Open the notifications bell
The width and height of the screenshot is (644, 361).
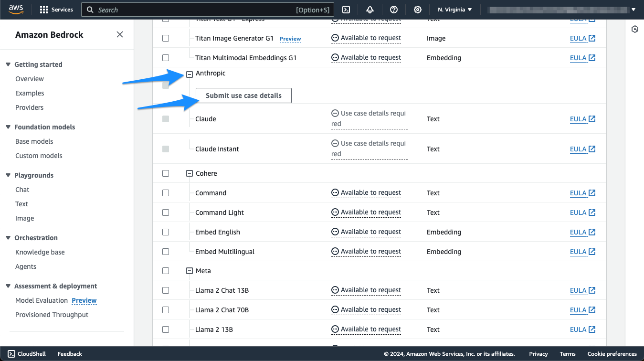coord(370,10)
